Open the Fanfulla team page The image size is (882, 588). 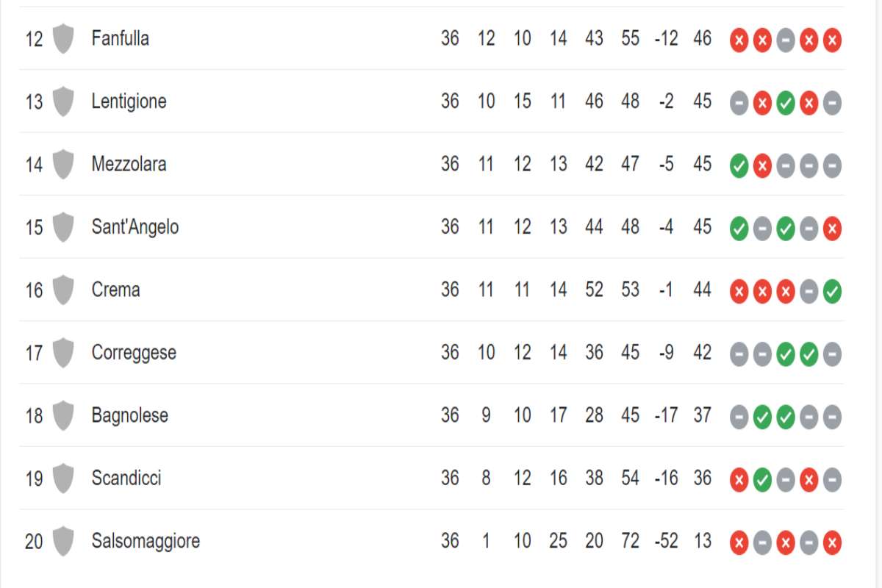[x=120, y=38]
